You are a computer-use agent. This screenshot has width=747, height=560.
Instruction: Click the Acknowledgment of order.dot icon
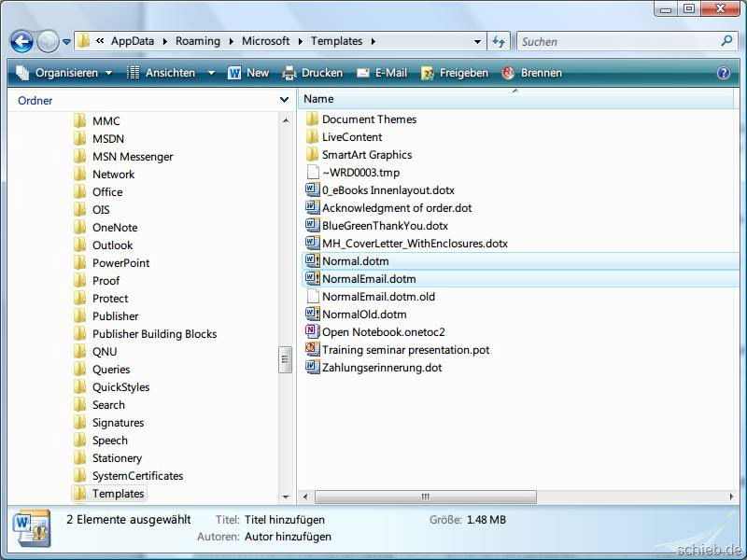tap(312, 207)
